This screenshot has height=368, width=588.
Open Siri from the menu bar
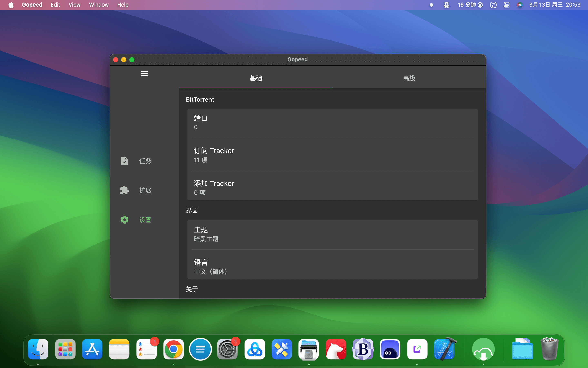(x=520, y=5)
